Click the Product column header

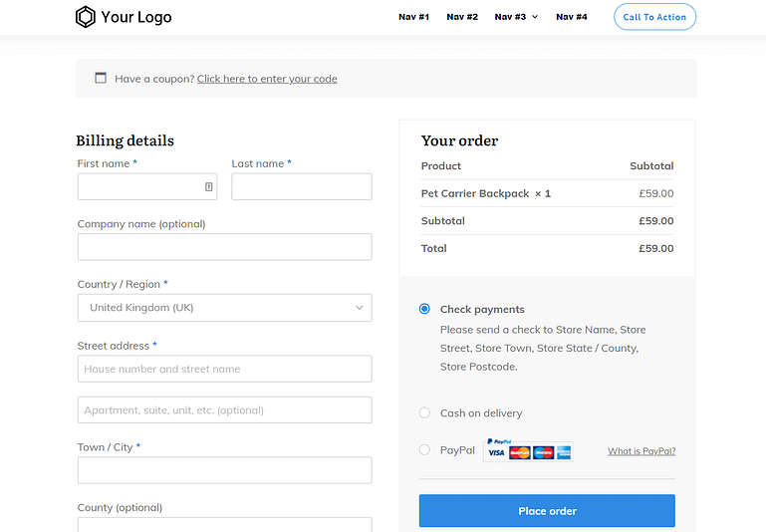441,166
